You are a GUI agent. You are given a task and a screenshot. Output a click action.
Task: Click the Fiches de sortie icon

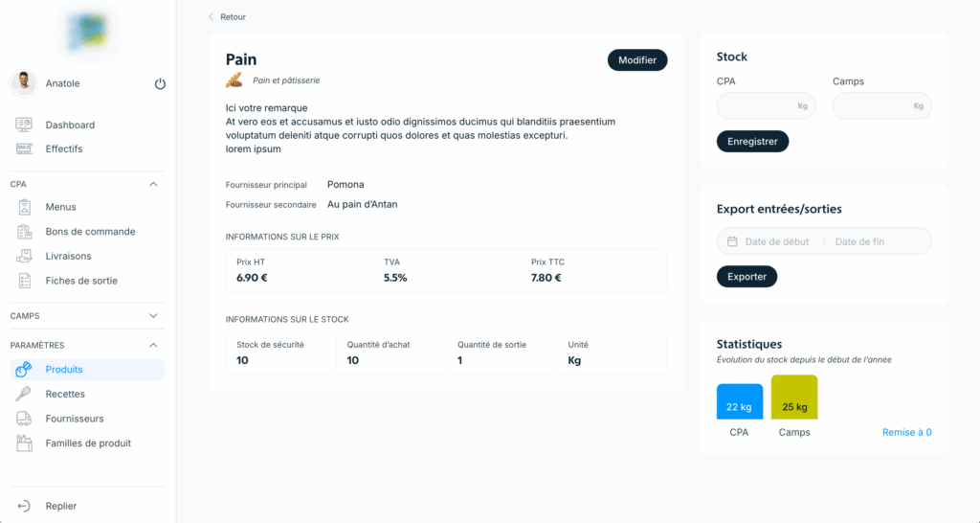26,281
